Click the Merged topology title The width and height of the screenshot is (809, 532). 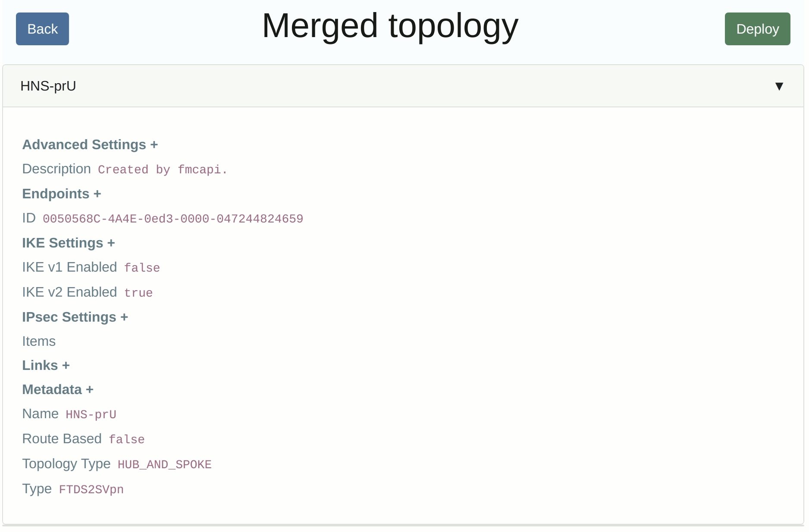pos(390,27)
